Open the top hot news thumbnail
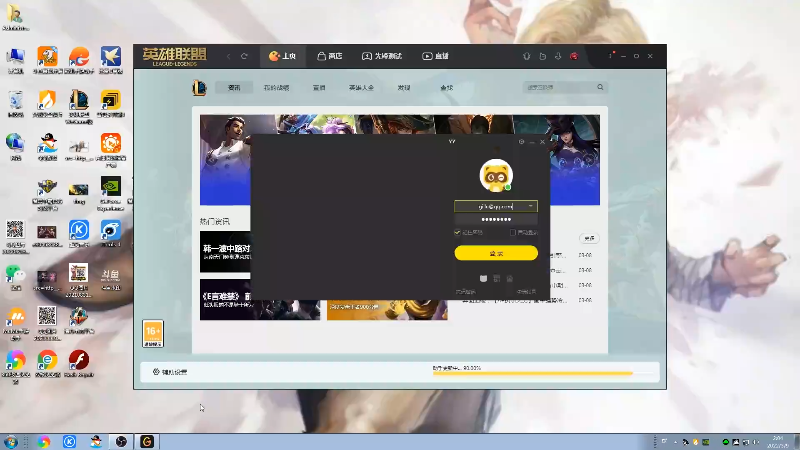 click(x=225, y=252)
